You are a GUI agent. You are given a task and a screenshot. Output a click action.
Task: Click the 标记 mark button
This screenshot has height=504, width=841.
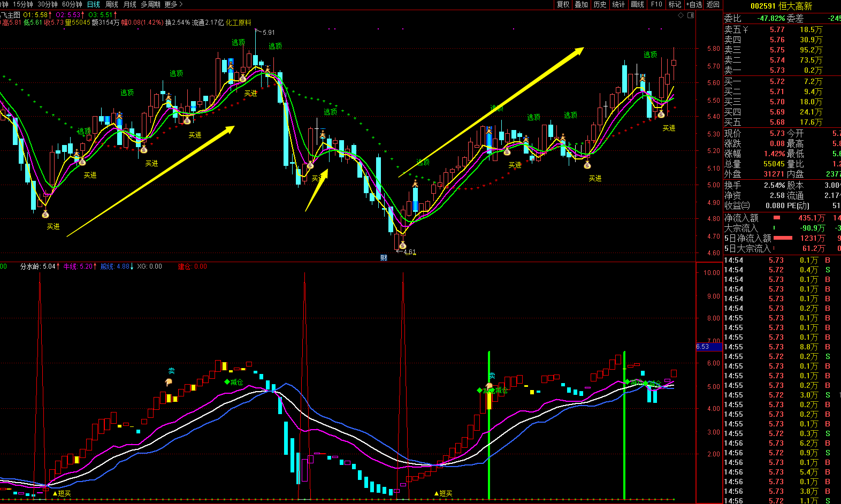[x=675, y=4]
